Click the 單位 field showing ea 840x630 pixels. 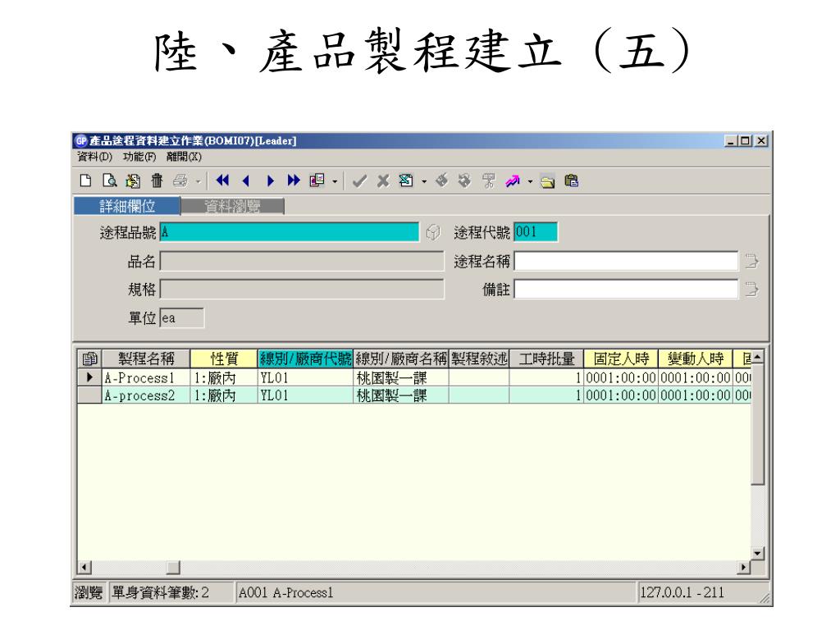(x=182, y=317)
